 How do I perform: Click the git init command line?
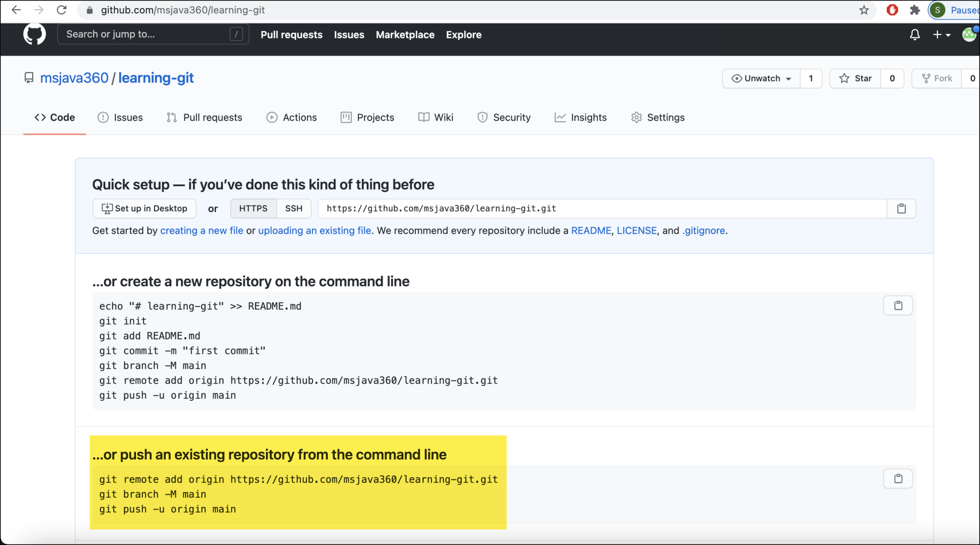123,321
